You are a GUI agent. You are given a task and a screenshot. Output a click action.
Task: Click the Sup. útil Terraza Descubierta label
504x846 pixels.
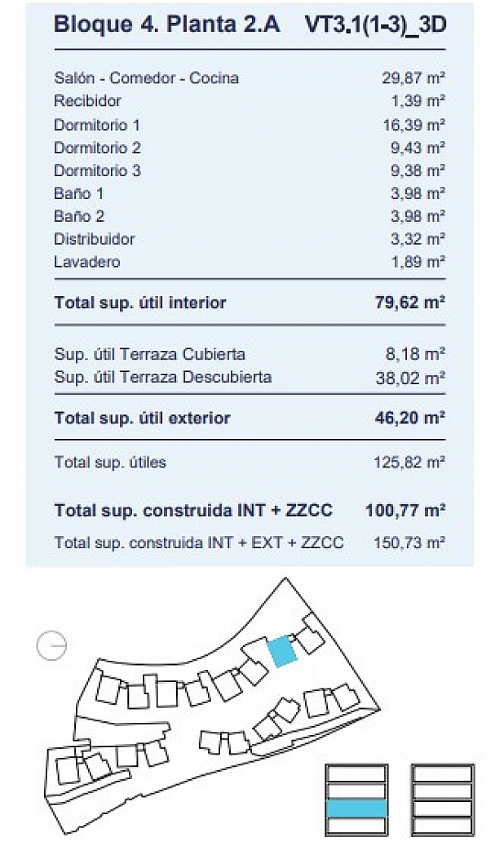[x=162, y=377]
